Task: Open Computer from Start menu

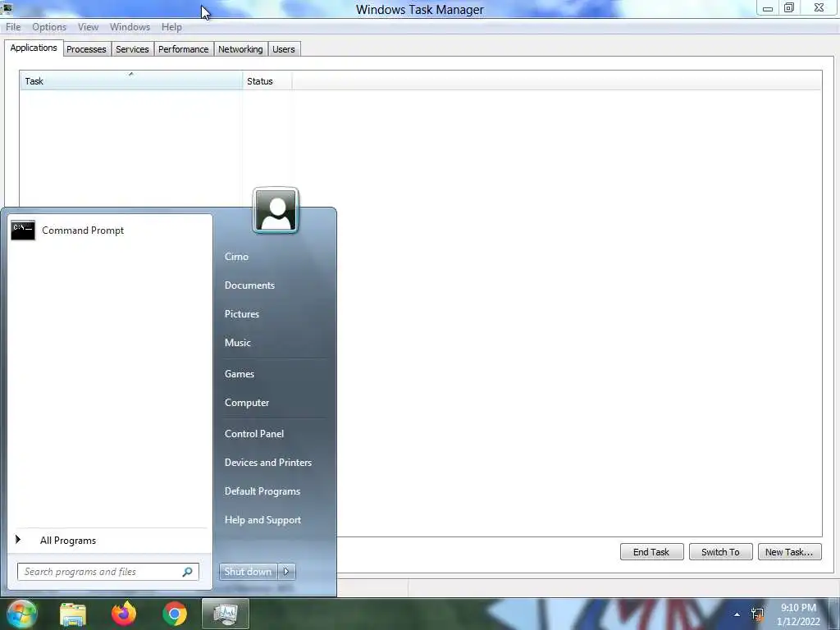Action: point(246,403)
